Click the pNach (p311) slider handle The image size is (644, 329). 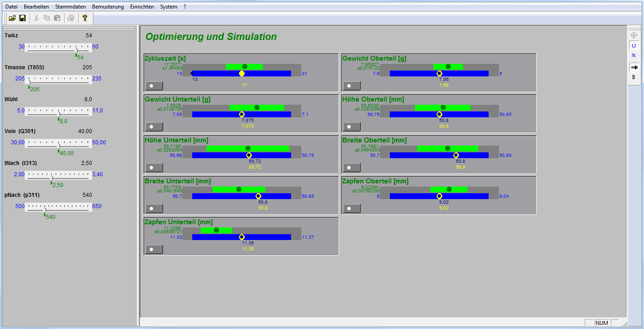pyautogui.click(x=44, y=209)
